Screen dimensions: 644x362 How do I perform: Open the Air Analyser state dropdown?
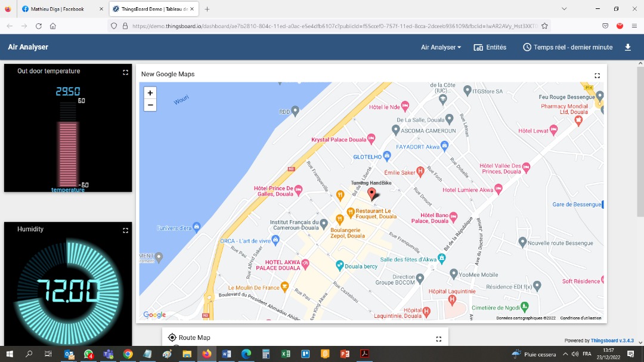coord(441,47)
